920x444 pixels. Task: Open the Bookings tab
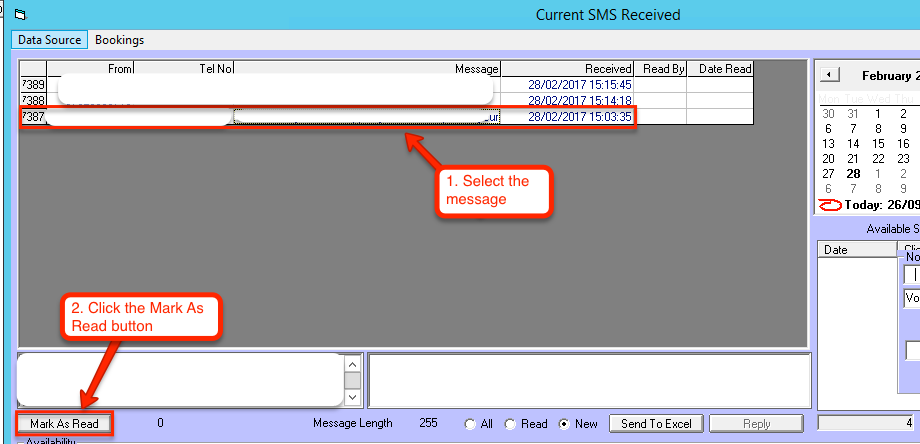click(x=119, y=40)
